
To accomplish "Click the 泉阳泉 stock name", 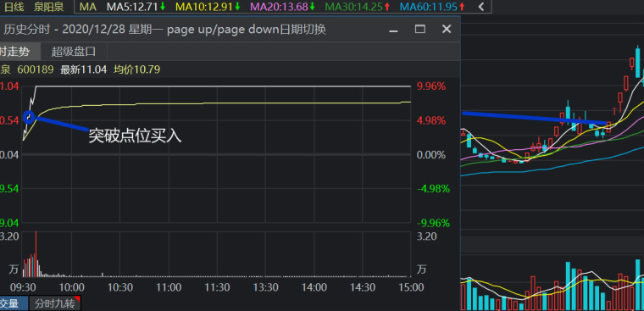I will pos(48,7).
